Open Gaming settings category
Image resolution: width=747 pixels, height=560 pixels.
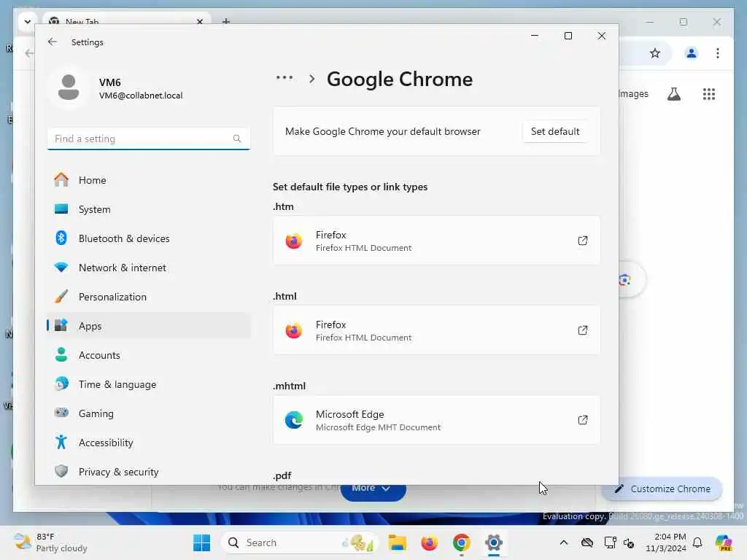(149, 413)
